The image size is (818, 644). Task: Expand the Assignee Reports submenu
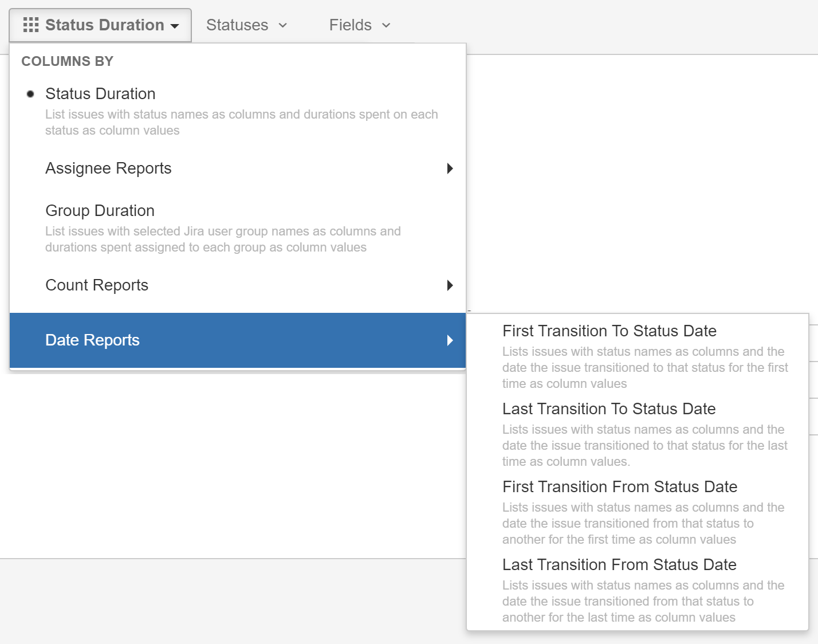[108, 168]
